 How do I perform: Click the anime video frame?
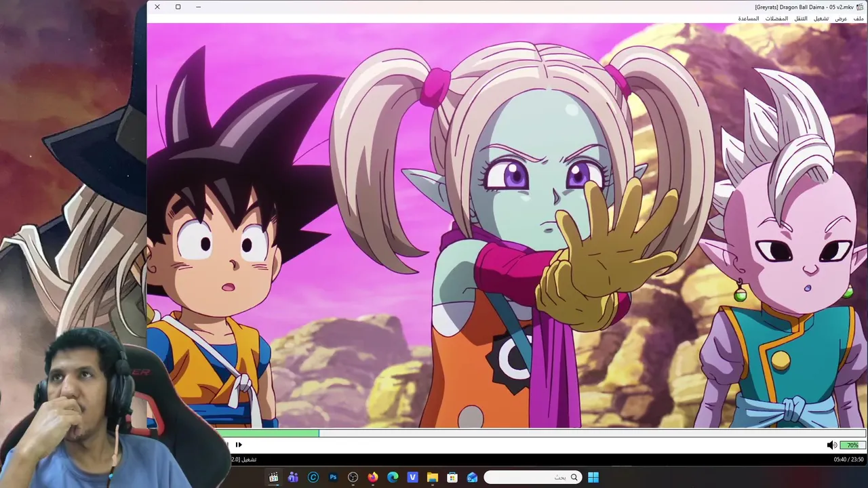click(506, 225)
